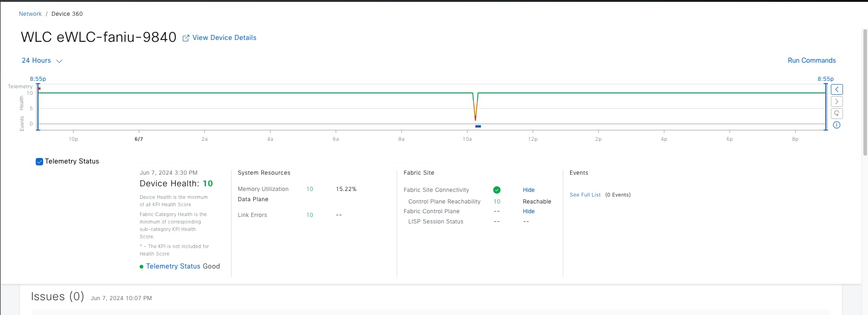Click Run Commands

(x=811, y=60)
